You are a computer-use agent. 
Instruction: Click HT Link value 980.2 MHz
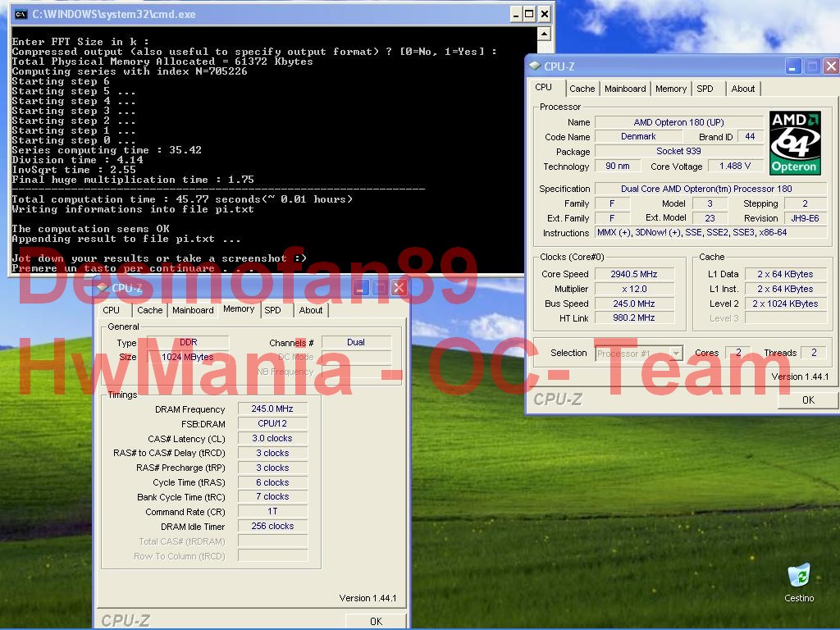pos(634,317)
